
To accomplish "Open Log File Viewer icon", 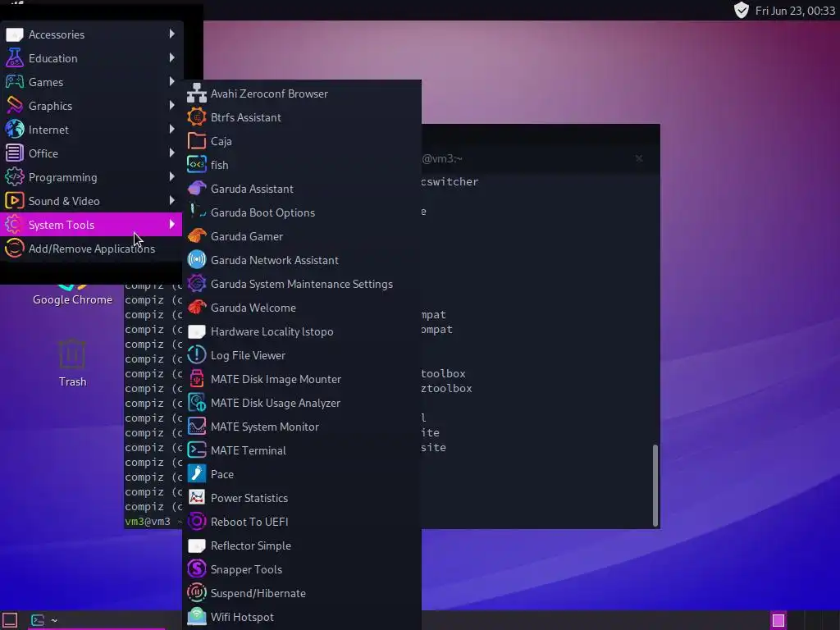I will coord(197,354).
